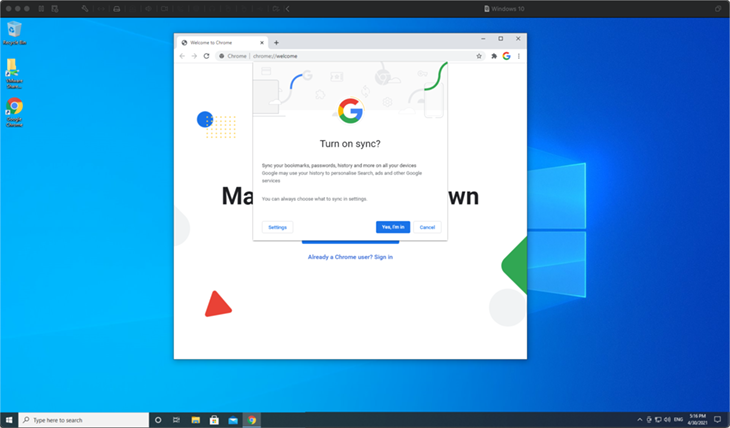Confirm sync with Yes, I'm in button

(393, 227)
